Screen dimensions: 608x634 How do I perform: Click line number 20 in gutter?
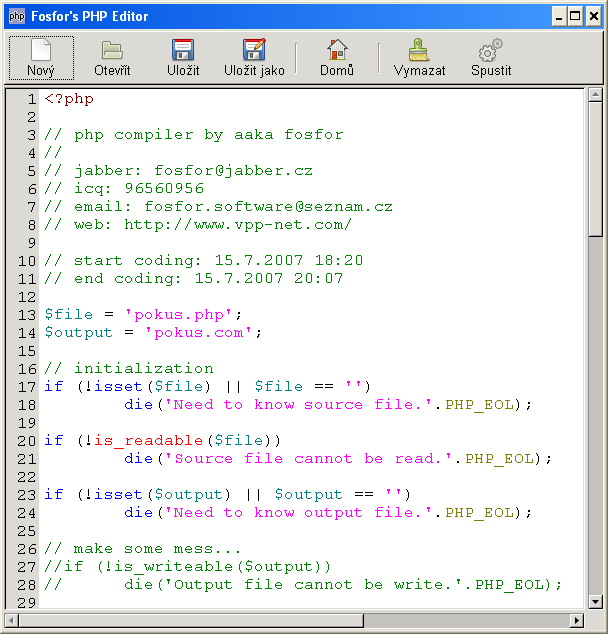27,441
